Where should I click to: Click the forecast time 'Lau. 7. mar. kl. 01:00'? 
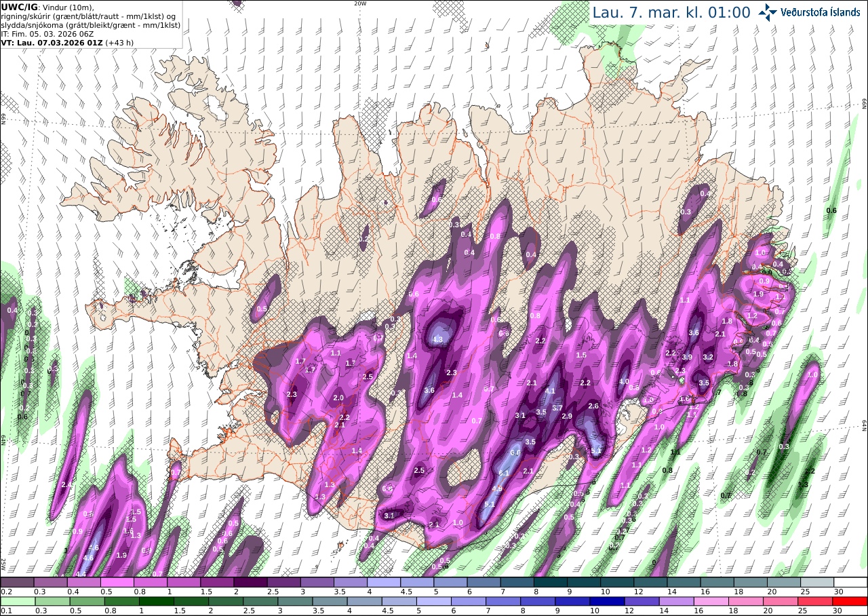point(671,12)
